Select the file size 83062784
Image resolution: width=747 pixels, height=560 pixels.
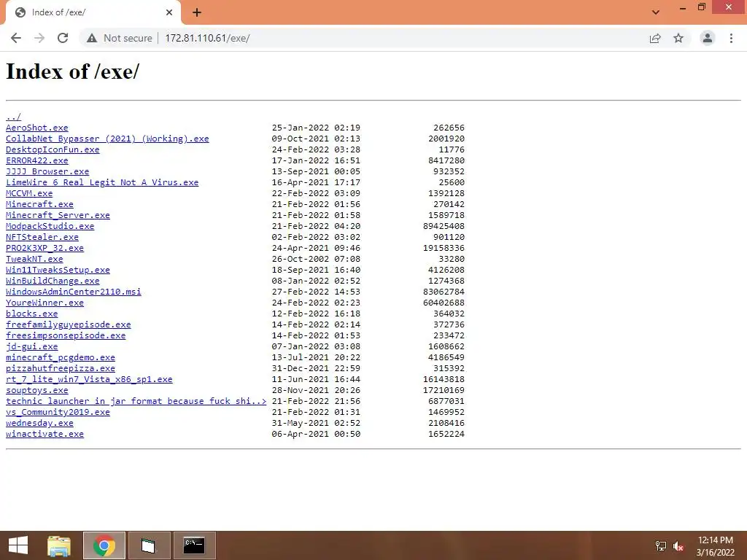pyautogui.click(x=444, y=292)
